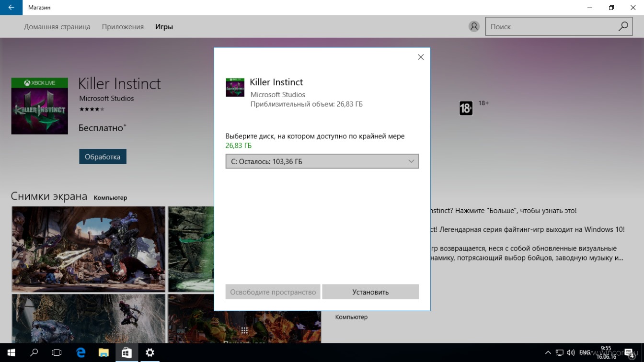Click the volume speaker tray icon

pyautogui.click(x=572, y=353)
